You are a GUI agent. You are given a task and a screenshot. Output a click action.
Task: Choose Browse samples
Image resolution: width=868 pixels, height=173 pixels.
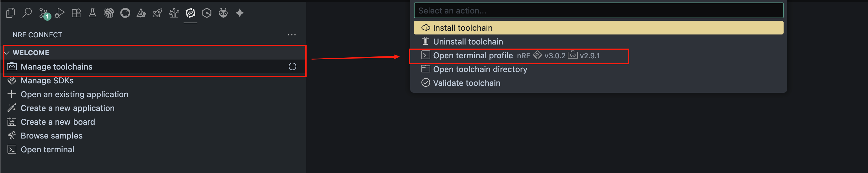tap(51, 136)
